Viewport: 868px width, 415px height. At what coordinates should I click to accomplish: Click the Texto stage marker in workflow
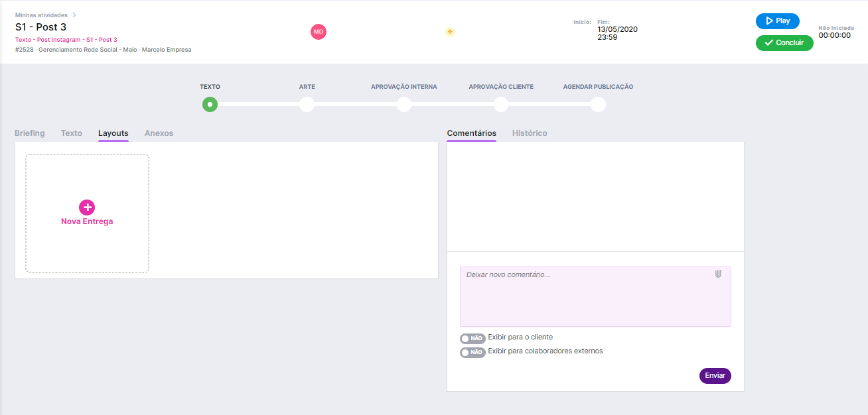click(210, 104)
